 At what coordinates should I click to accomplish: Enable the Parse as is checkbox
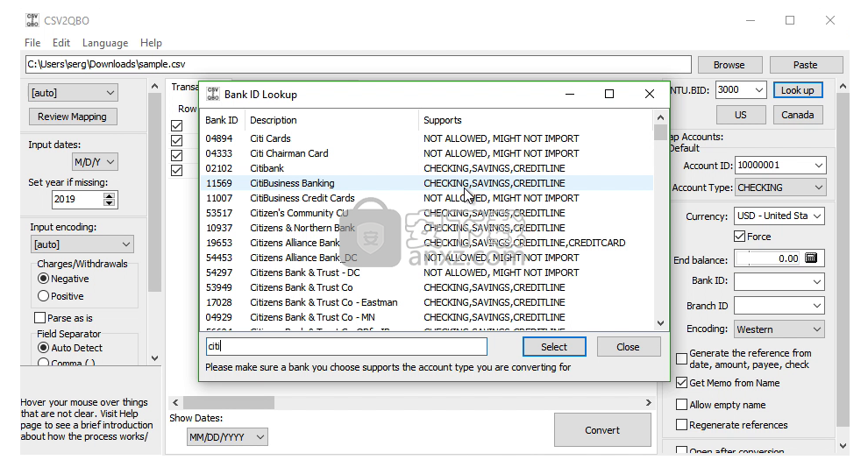39,317
